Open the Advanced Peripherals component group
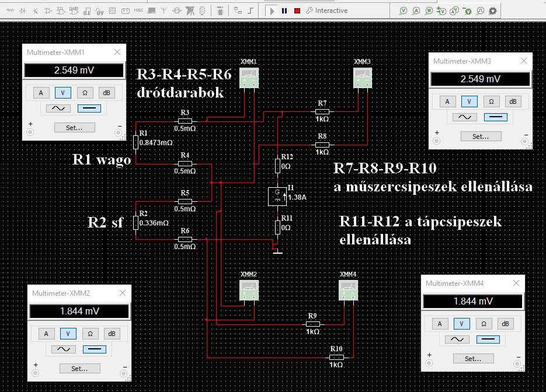Viewport: 546px width, 392px height. [x=151, y=10]
